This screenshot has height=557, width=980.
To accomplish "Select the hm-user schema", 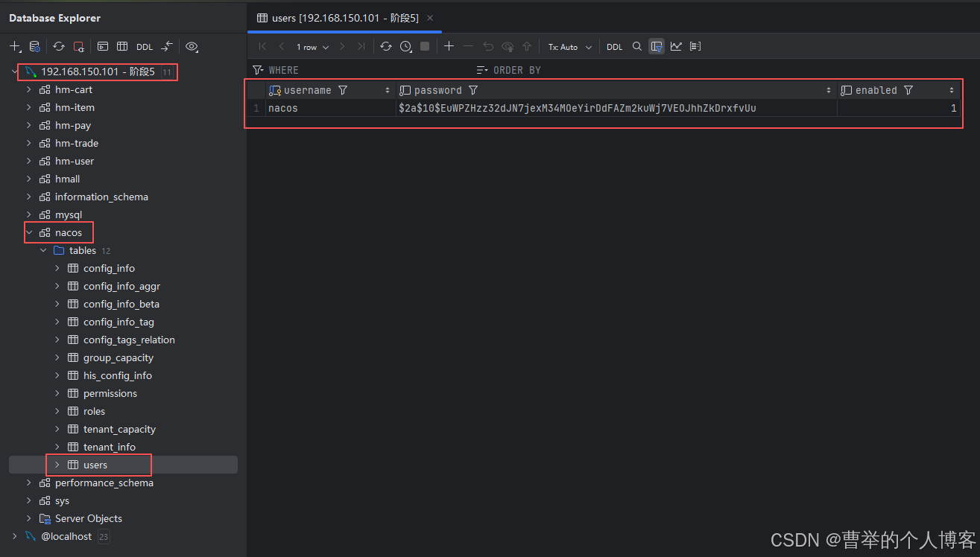I will tap(75, 161).
